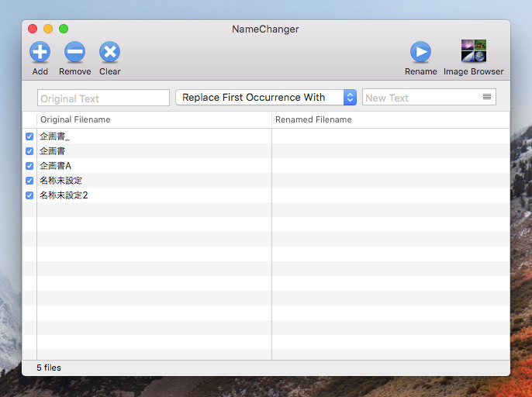Click the blue dropdown stepper arrows
532x397 pixels.
350,98
